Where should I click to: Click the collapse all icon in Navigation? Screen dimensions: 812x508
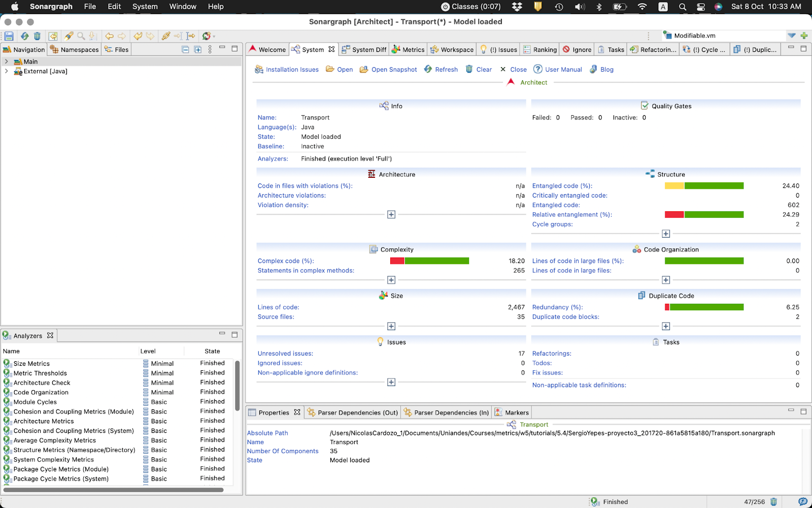[185, 49]
